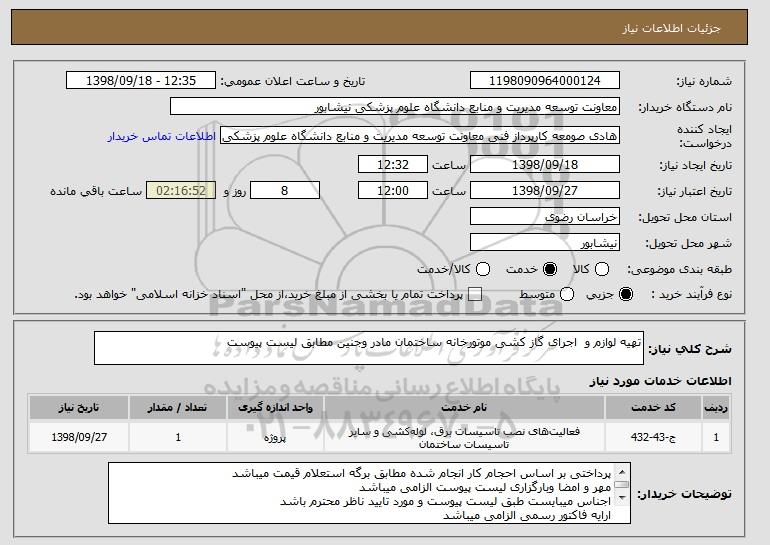Image resolution: width=770 pixels, height=545 pixels.
Task: Click the unit cell پروژه
Action: (x=275, y=437)
